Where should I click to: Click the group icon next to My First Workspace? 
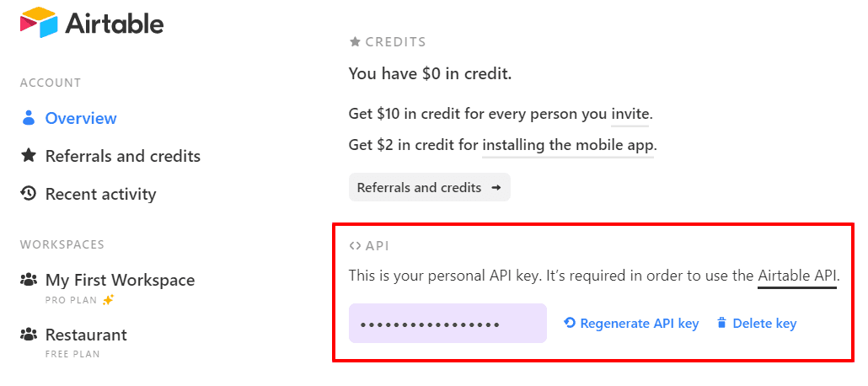(x=29, y=280)
